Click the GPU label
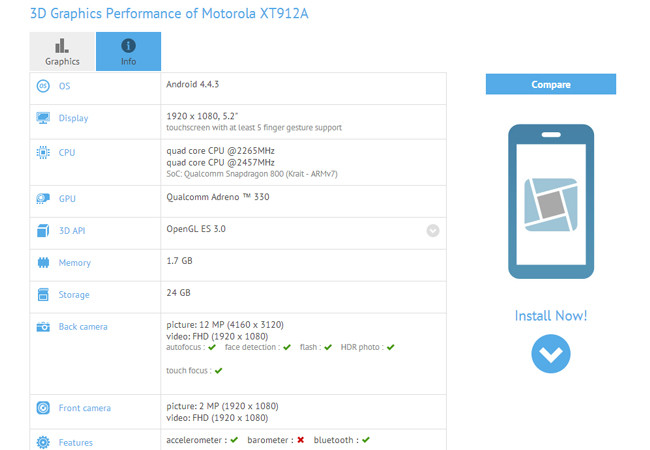The height and width of the screenshot is (450, 650). click(x=67, y=198)
